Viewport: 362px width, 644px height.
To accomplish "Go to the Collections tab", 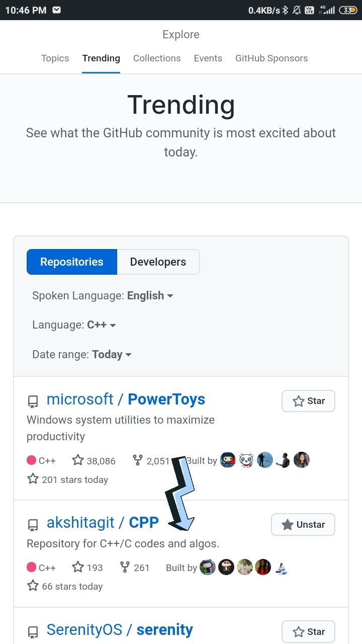I will (157, 58).
